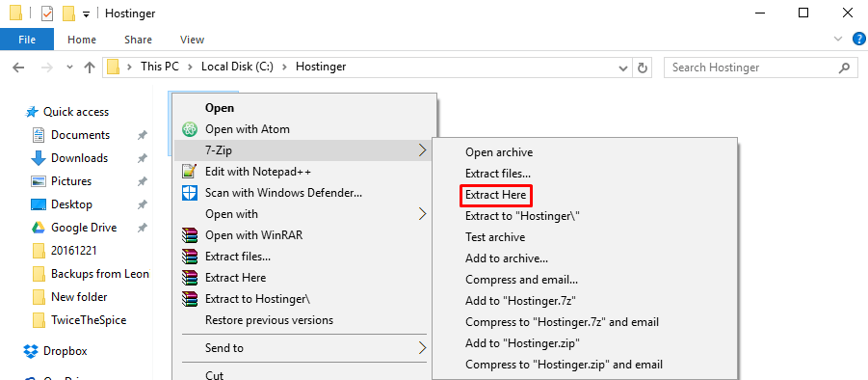
Task: Click the Hostinger breadcrumb in address bar
Action: click(321, 67)
